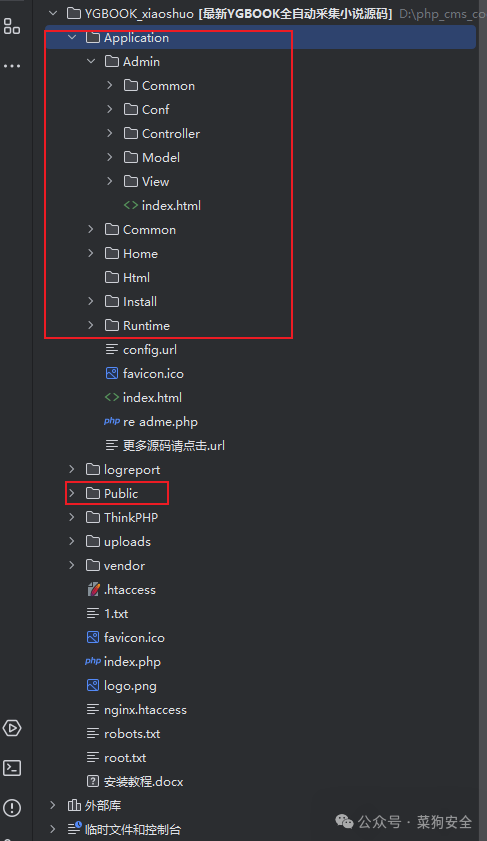This screenshot has width=487, height=841.
Task: Open the Structure tool window icon
Action: point(12,26)
